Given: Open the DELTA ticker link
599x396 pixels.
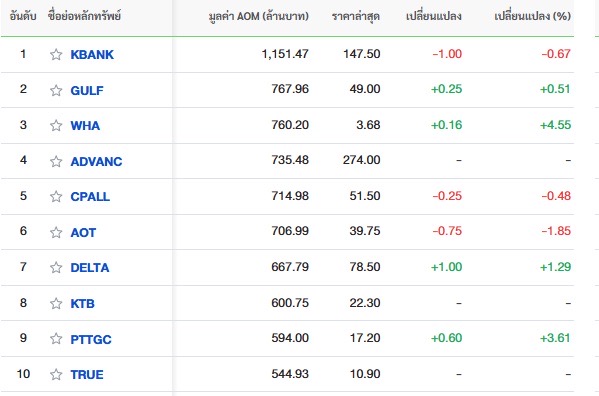Looking at the screenshot, I should point(90,268).
